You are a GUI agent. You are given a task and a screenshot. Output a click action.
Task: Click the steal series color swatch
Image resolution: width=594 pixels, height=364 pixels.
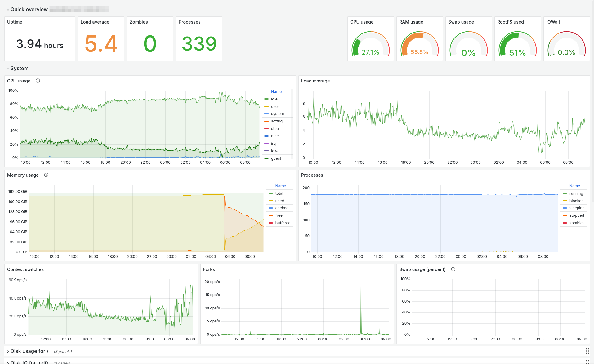(x=266, y=129)
